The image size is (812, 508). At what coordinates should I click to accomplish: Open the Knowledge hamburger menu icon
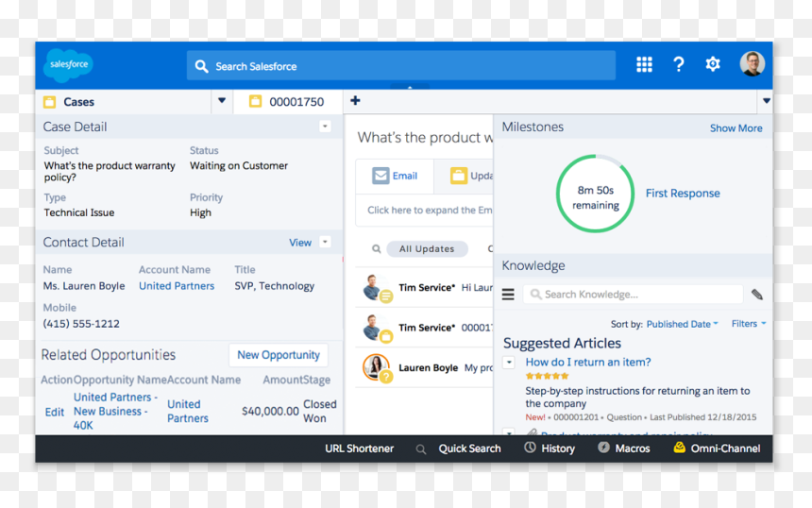[508, 295]
